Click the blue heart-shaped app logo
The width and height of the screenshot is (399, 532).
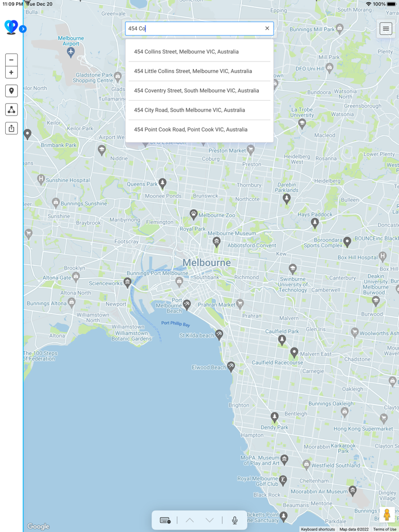point(11,27)
